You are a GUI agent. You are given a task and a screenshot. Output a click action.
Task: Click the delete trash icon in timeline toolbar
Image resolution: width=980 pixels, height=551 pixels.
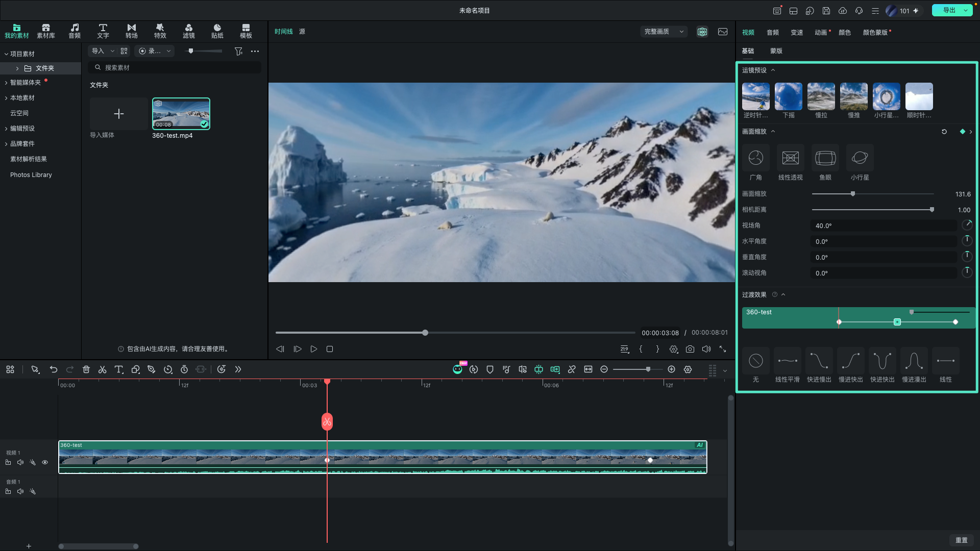[86, 369]
